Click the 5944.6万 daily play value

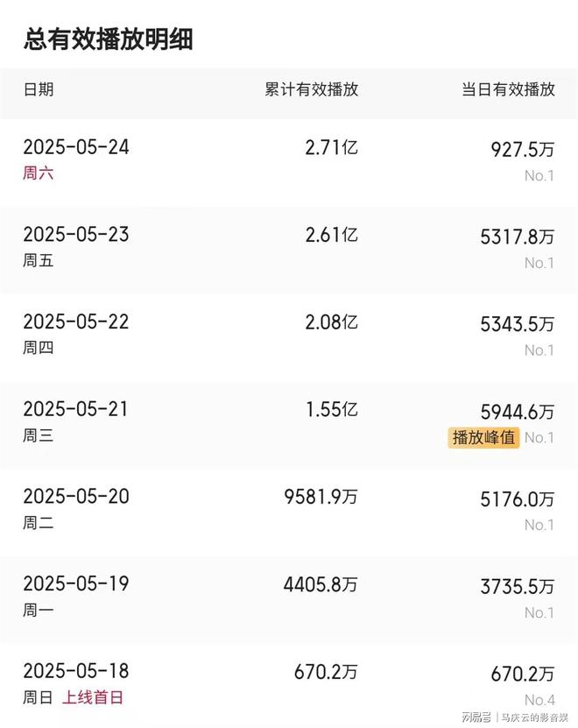(517, 412)
